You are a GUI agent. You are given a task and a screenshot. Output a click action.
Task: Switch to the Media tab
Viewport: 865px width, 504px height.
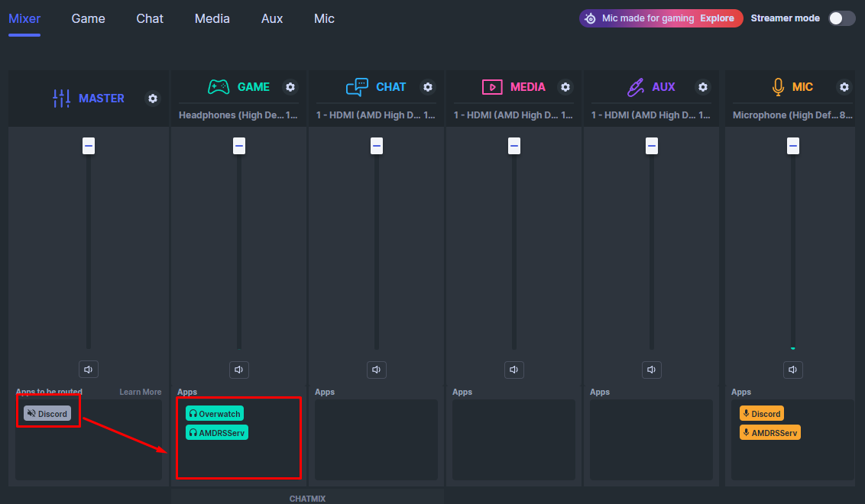click(212, 18)
